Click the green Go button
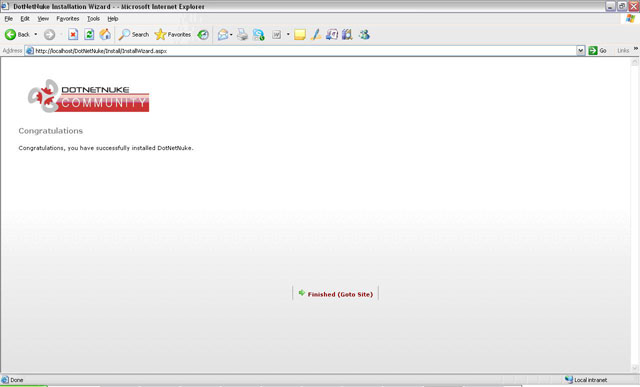The height and width of the screenshot is (387, 640). pyautogui.click(x=598, y=51)
